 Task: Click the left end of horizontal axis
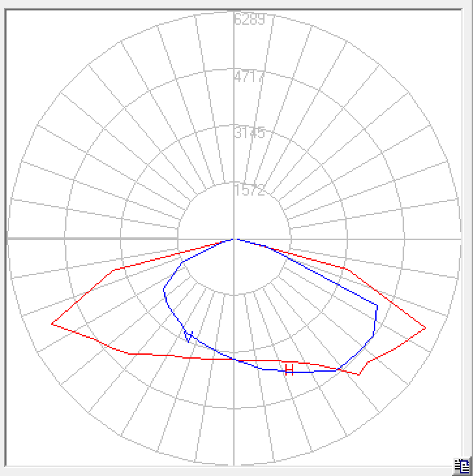coord(9,239)
